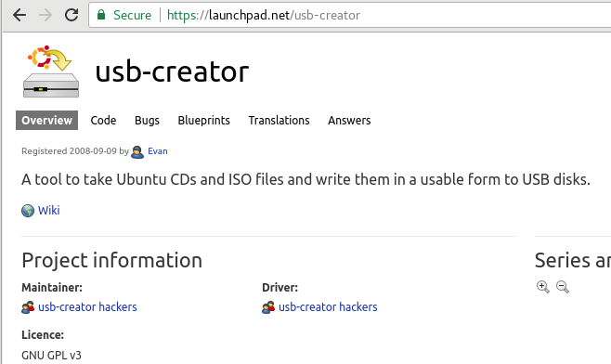611x364 pixels.
Task: Click the Licence: label
Action: pyautogui.click(x=43, y=335)
